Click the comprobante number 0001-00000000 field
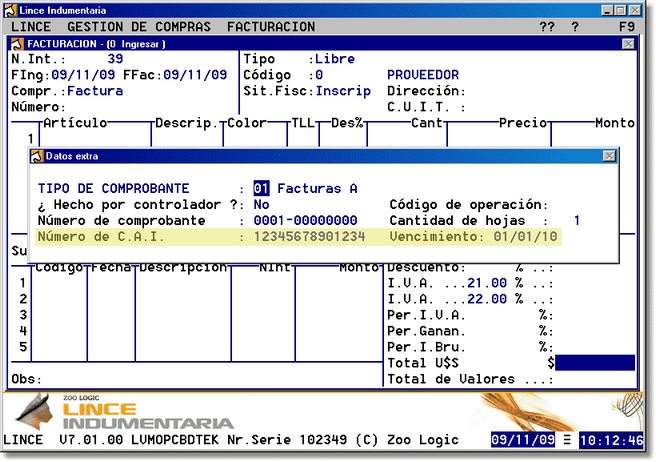Viewport: 656px width, 462px height. click(305, 220)
